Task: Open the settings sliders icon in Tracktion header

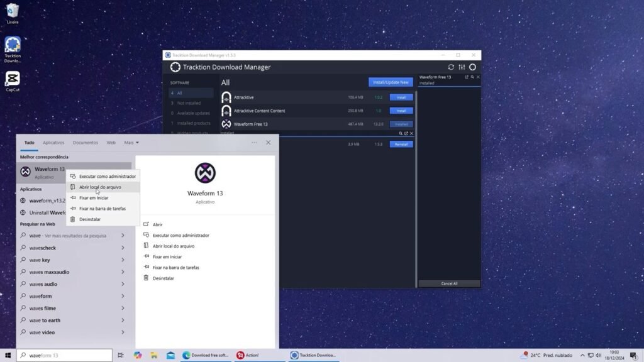Action: click(462, 67)
